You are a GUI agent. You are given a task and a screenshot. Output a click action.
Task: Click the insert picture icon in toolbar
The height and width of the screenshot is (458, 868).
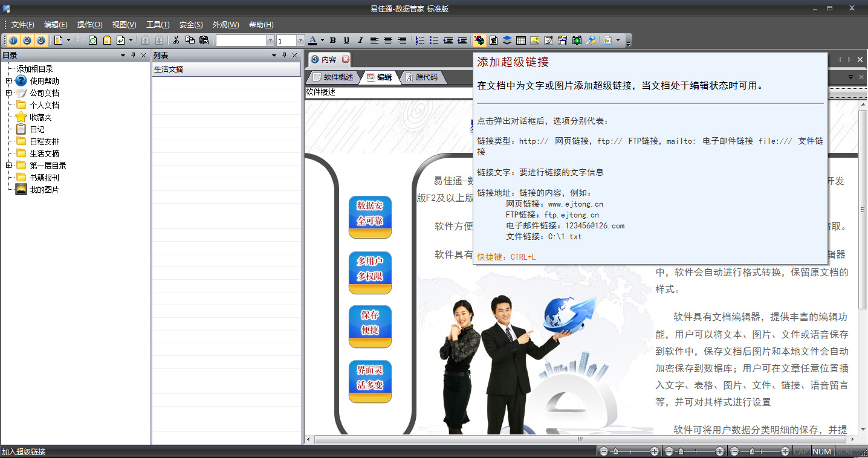tap(534, 40)
